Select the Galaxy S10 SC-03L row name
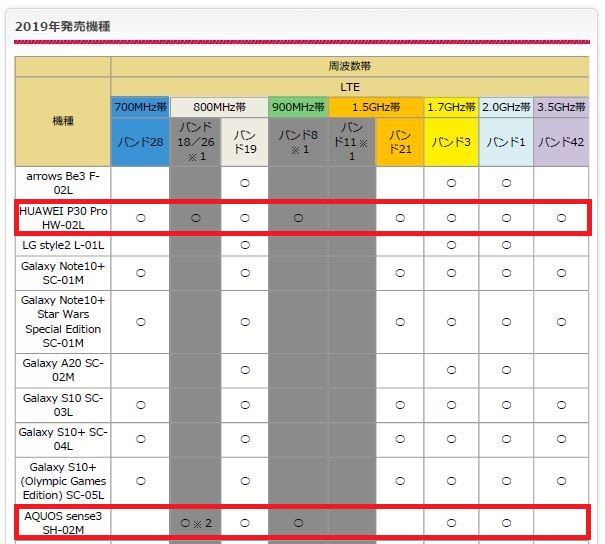Viewport: 605px width, 544px height. pyautogui.click(x=63, y=405)
